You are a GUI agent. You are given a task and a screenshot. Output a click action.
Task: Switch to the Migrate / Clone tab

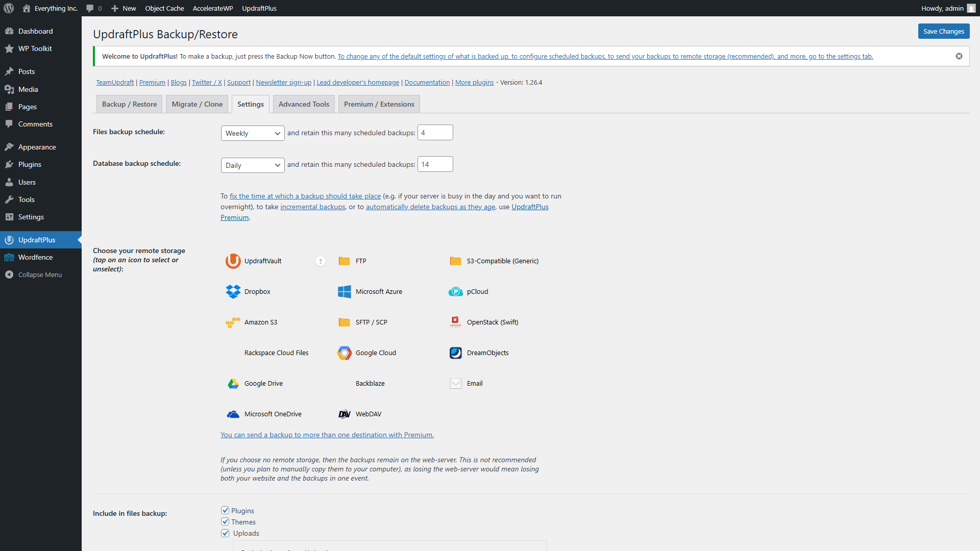[x=197, y=104]
